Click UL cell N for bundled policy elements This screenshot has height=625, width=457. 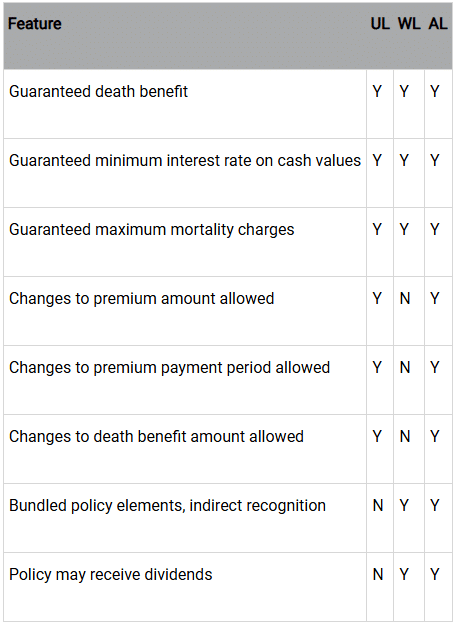(x=378, y=505)
